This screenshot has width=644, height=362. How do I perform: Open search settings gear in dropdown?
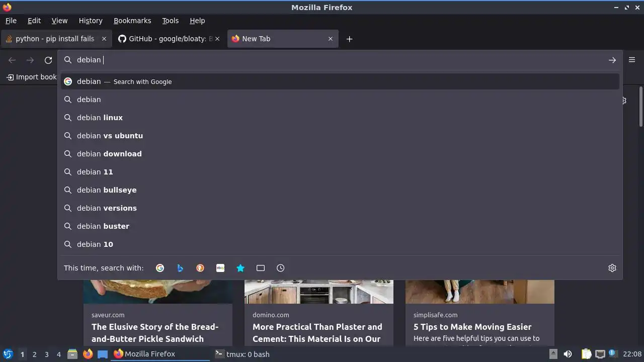point(612,268)
